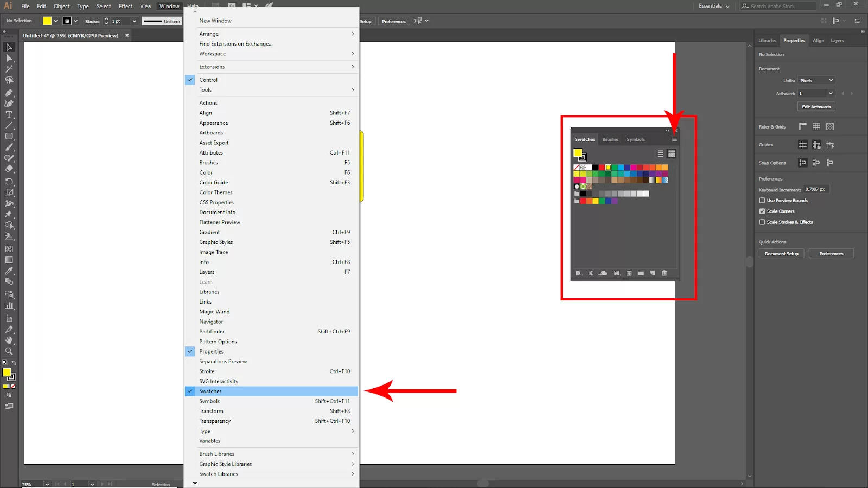Open the Effect menu
The width and height of the screenshot is (868, 488).
pyautogui.click(x=126, y=6)
